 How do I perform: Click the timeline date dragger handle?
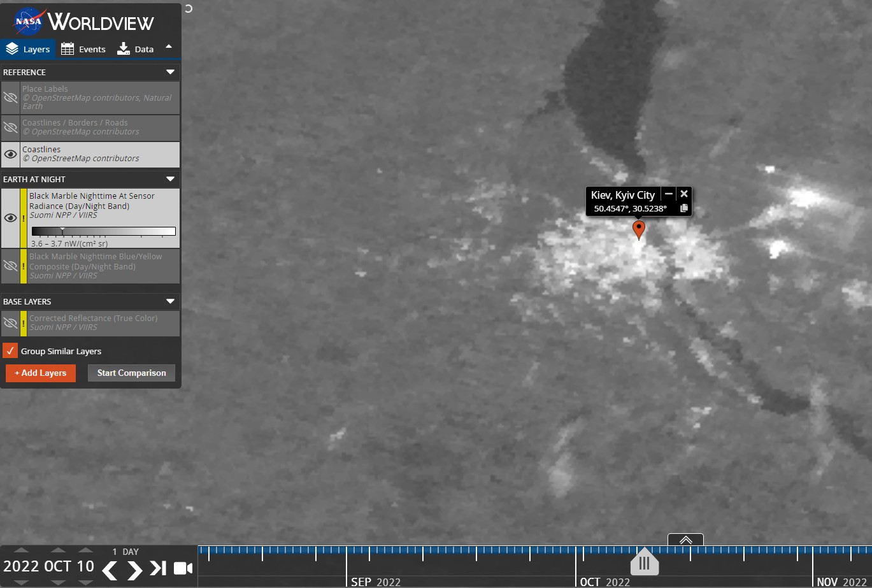[x=644, y=561]
